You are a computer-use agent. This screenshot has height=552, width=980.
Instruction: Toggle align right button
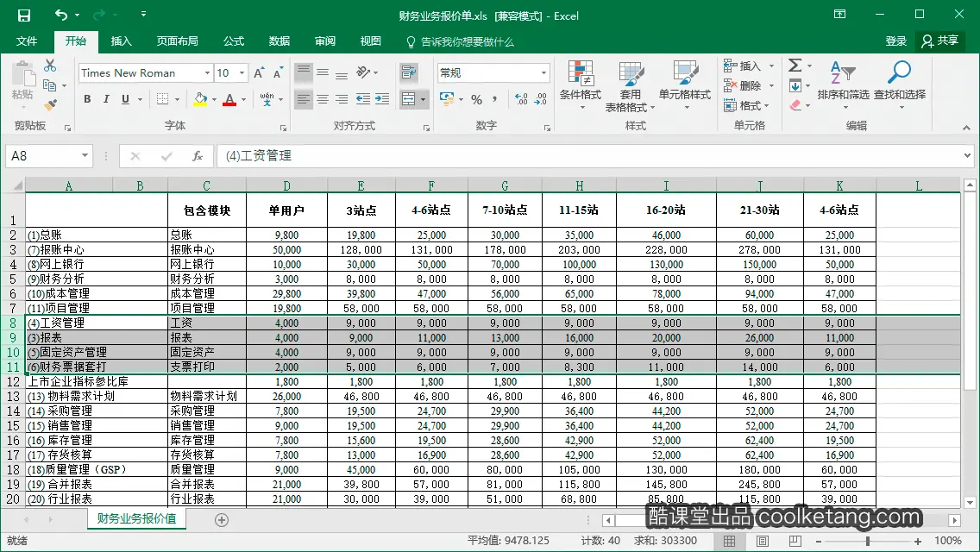[x=342, y=99]
